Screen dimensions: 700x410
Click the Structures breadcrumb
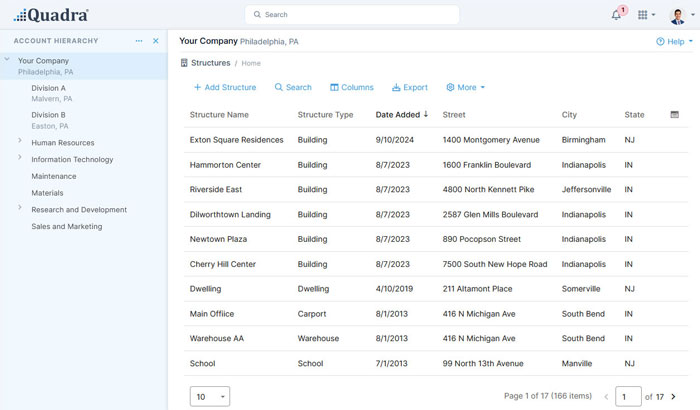[211, 63]
